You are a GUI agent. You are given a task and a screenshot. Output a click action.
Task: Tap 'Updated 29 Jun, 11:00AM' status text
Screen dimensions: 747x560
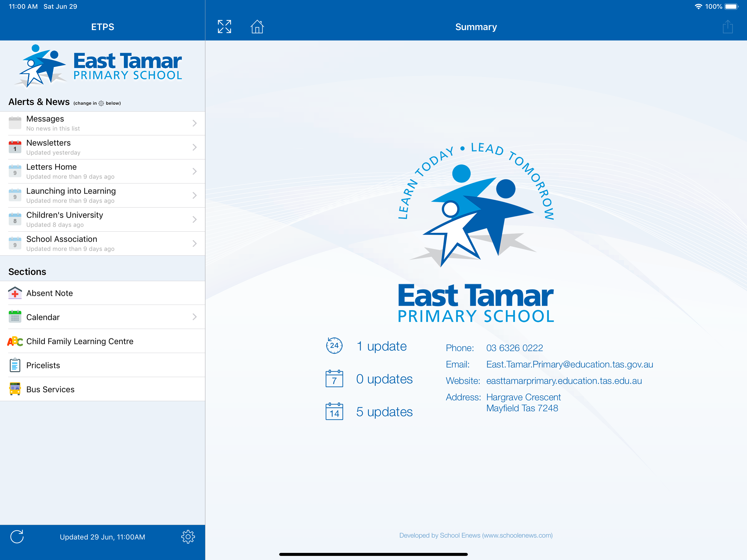(102, 537)
